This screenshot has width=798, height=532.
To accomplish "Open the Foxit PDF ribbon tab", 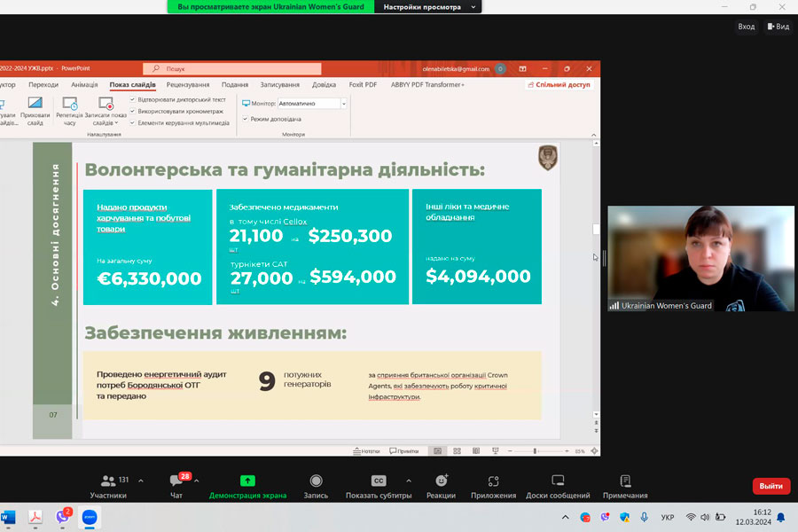I will 363,84.
